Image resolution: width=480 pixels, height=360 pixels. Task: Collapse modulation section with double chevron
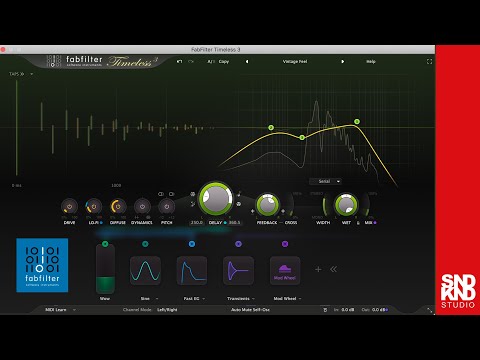[333, 269]
